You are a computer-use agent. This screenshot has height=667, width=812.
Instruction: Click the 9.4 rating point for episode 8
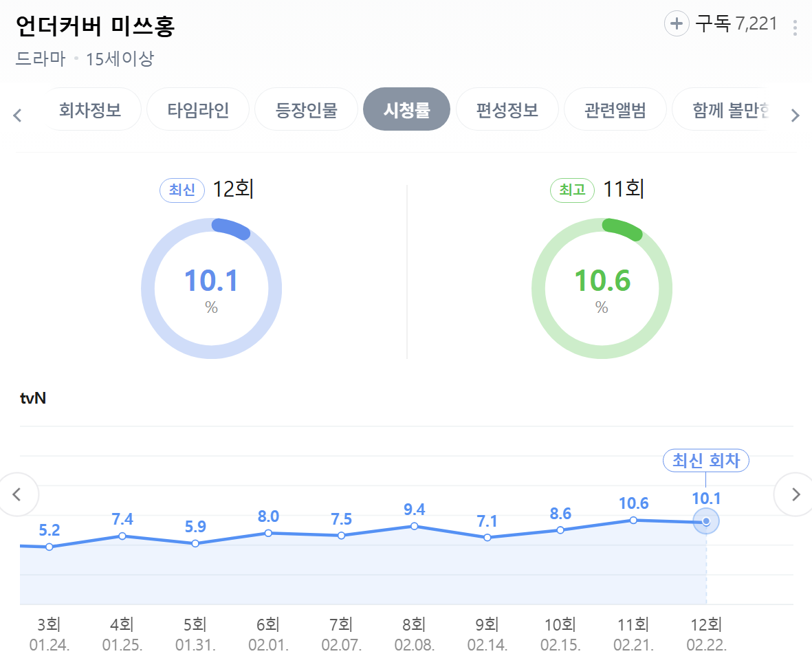point(415,527)
